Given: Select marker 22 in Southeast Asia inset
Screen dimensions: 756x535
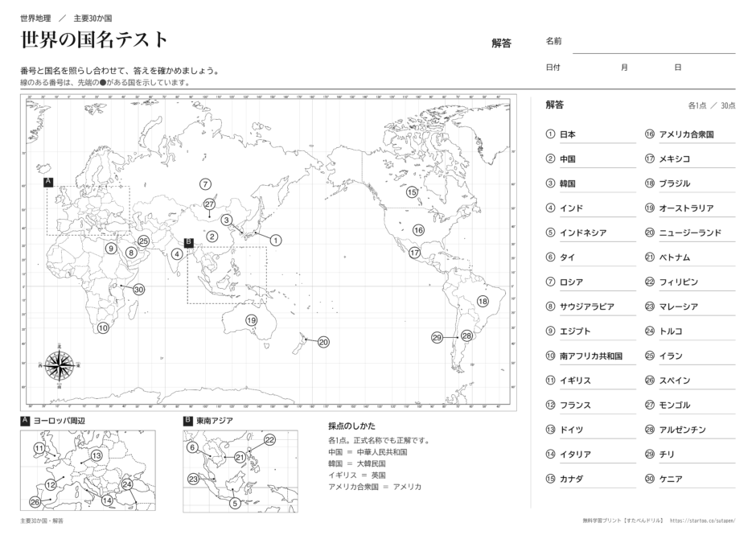Looking at the screenshot, I should (x=269, y=439).
